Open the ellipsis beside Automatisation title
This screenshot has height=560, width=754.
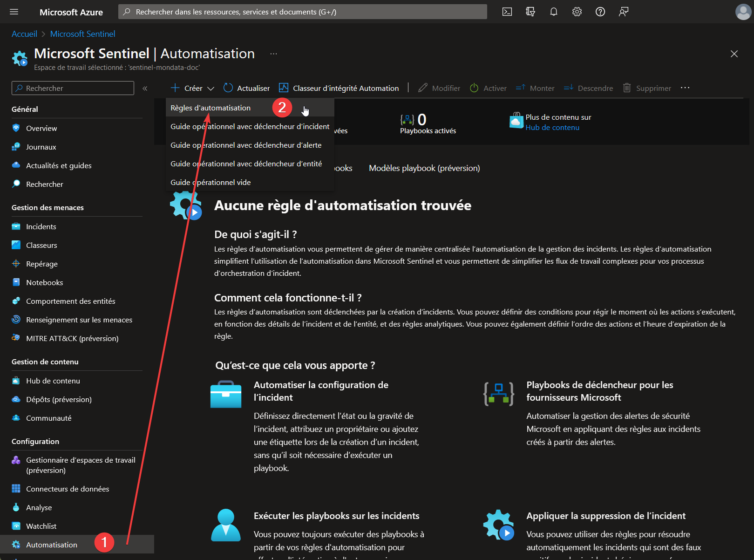tap(273, 54)
